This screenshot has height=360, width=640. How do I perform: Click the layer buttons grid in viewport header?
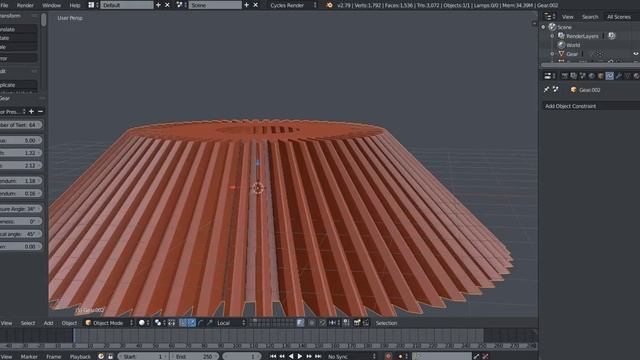click(271, 323)
